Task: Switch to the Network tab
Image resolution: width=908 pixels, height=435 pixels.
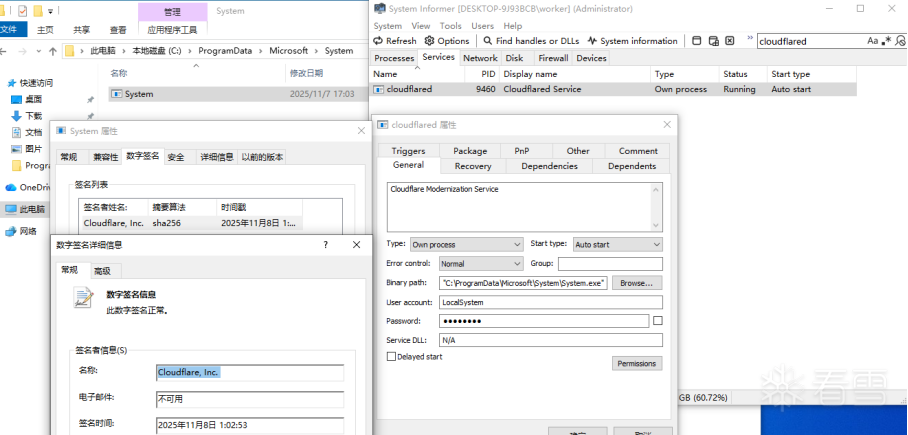Action: pos(480,58)
